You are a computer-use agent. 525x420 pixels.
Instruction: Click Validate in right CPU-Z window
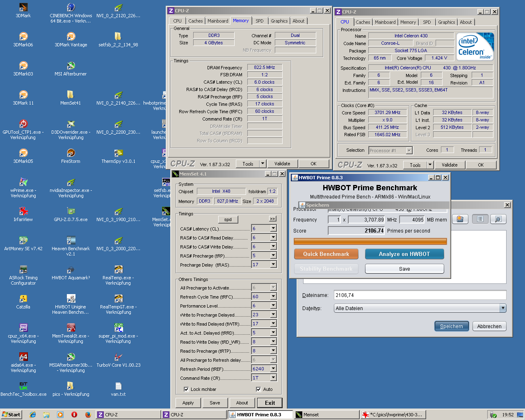pos(450,165)
